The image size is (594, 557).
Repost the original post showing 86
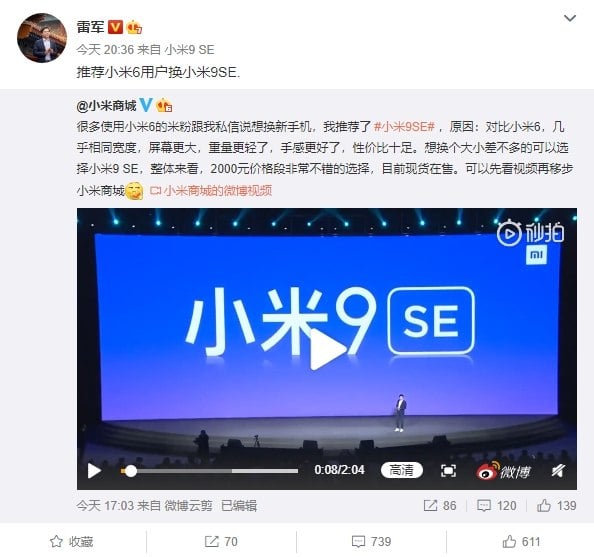439,505
